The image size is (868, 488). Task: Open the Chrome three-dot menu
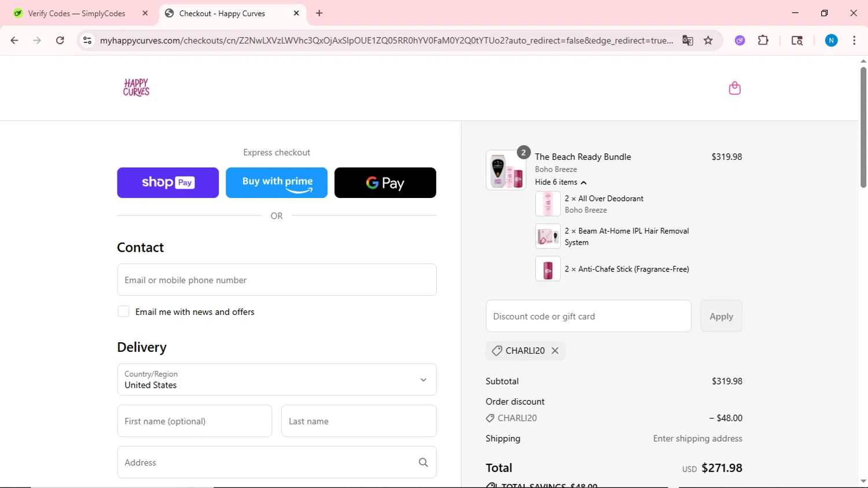[x=854, y=41]
